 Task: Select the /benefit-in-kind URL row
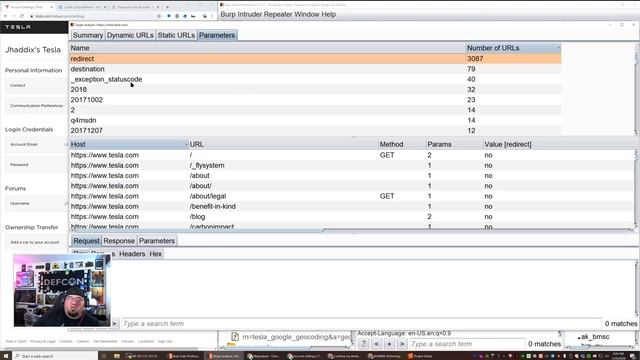[x=351, y=206]
